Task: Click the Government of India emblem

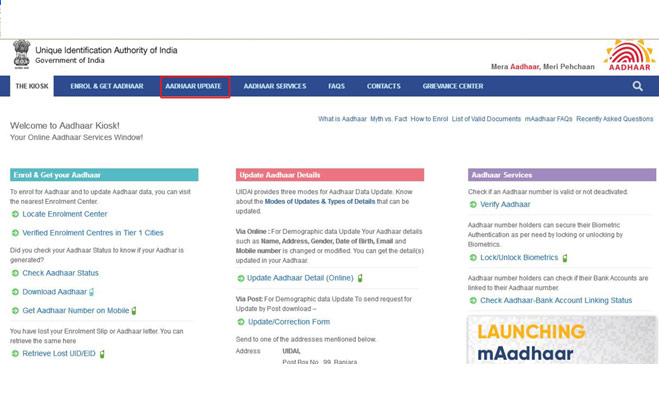Action: [x=21, y=54]
